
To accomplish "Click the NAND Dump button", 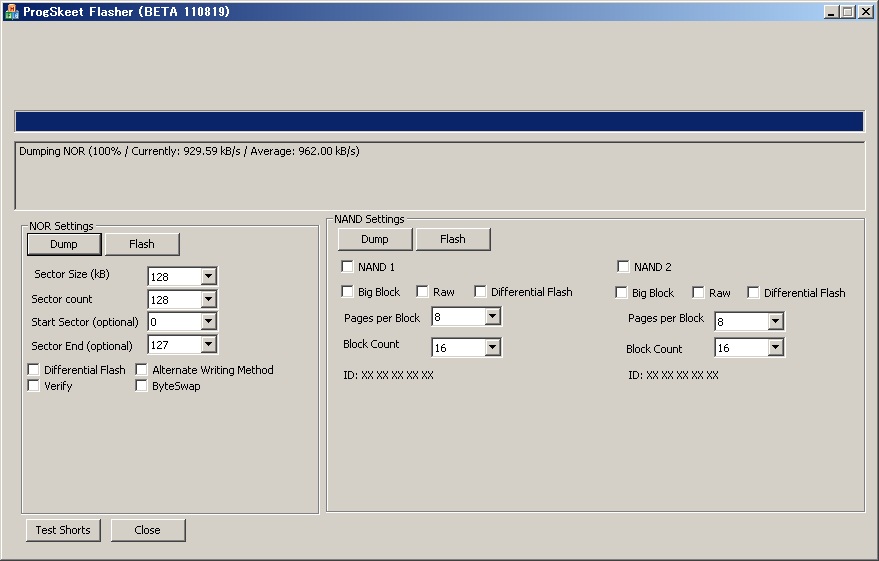I will tap(375, 239).
